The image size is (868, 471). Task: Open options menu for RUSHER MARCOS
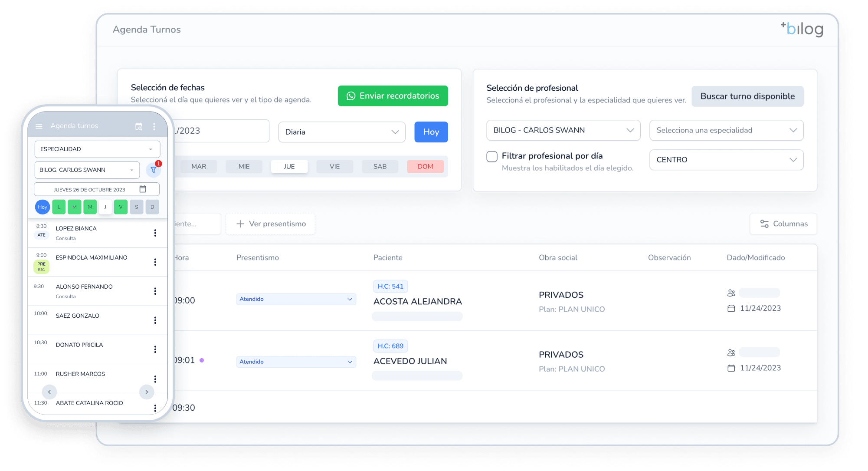coord(155,379)
